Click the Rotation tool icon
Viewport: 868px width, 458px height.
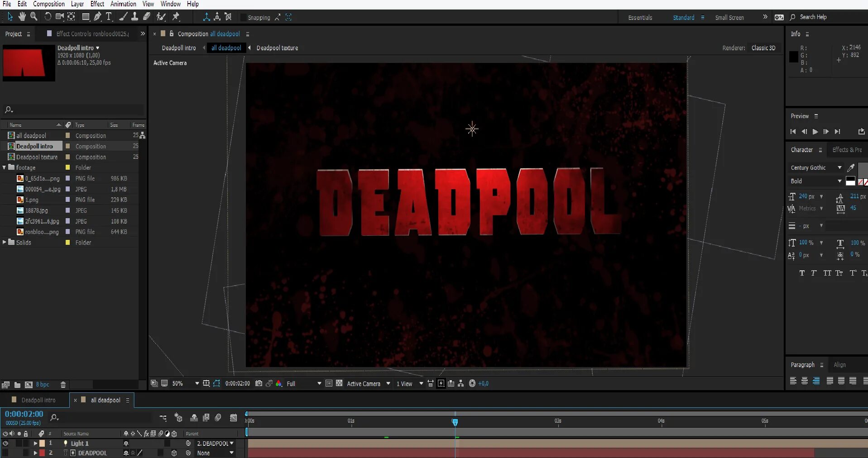[48, 17]
